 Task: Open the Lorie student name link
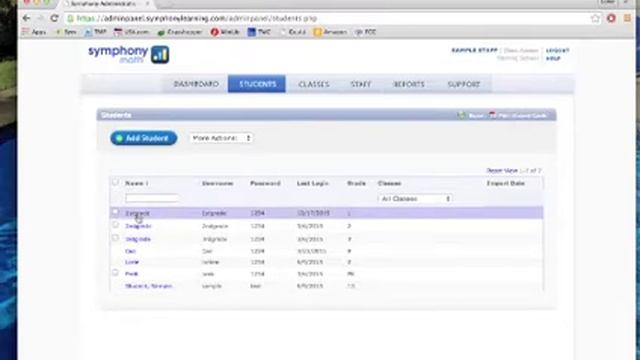132,262
